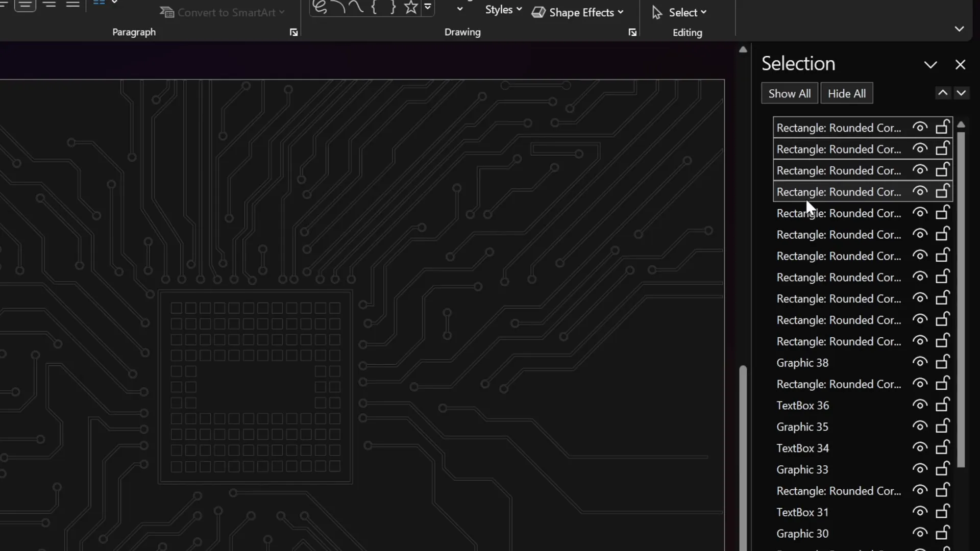This screenshot has height=551, width=980.
Task: Click Selection pane list scroll-up arrow
Action: tap(961, 124)
